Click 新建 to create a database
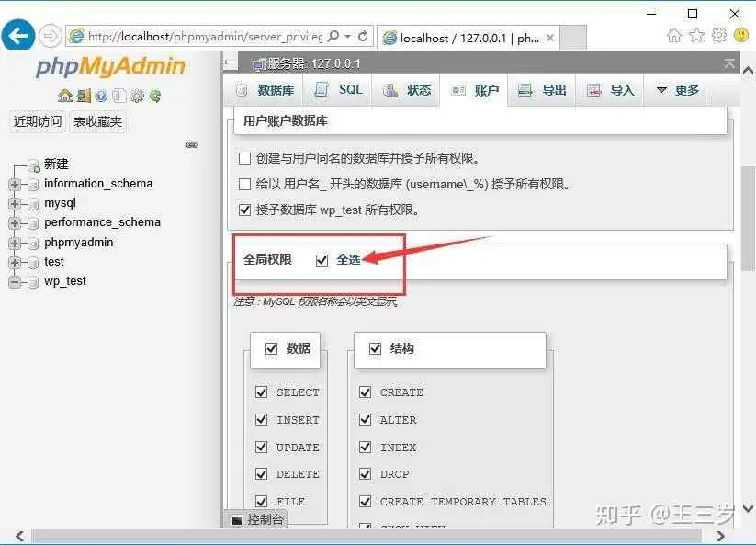Screen dimensions: 756x545 pos(56,164)
